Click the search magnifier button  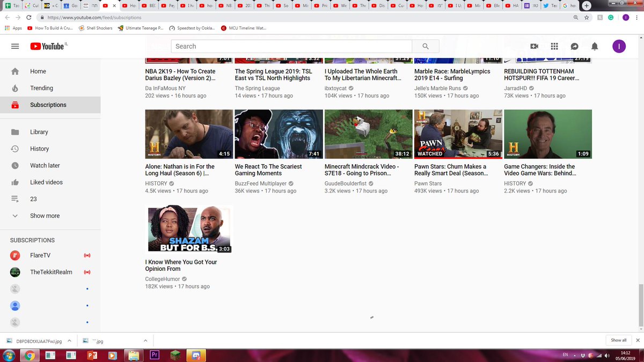tap(426, 47)
